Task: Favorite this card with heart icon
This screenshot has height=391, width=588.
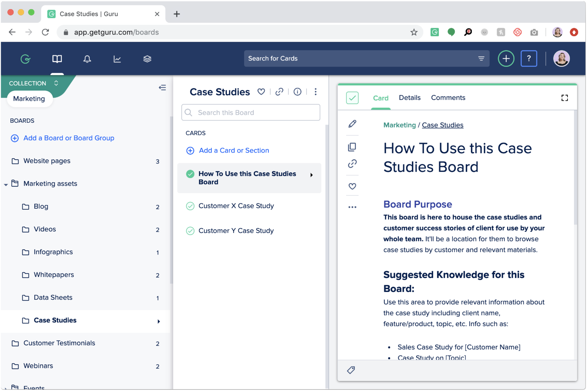Action: tap(352, 186)
